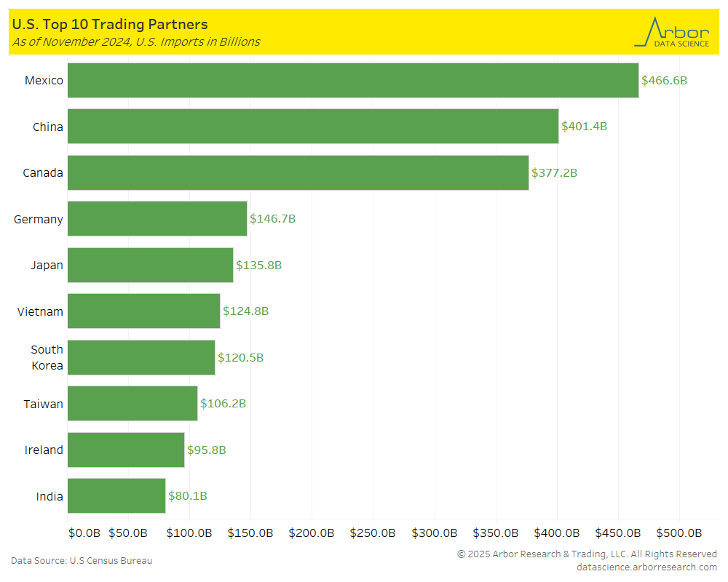This screenshot has width=728, height=582.
Task: Select the Japan bar
Action: [151, 265]
